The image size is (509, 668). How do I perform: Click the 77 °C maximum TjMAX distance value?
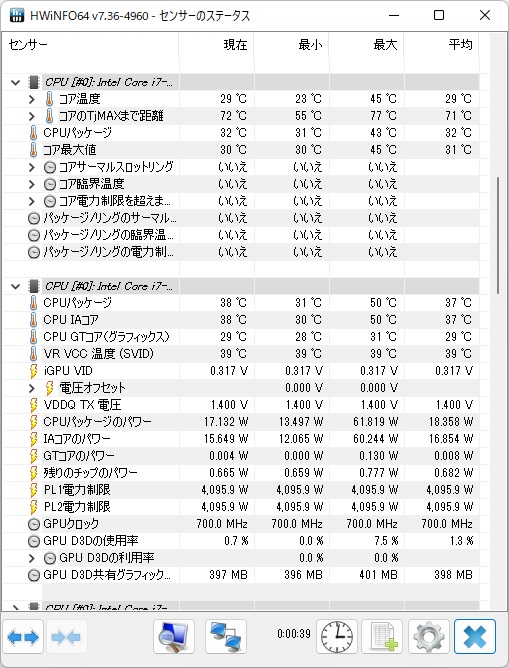click(x=383, y=116)
